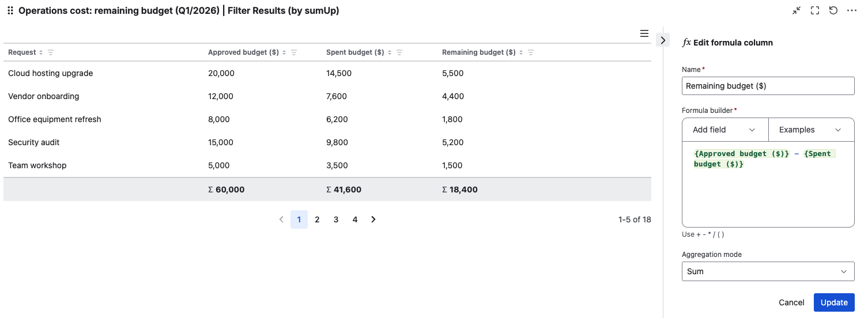Click the 1-5 of 18 results count
This screenshot has width=868, height=318.
(x=635, y=219)
